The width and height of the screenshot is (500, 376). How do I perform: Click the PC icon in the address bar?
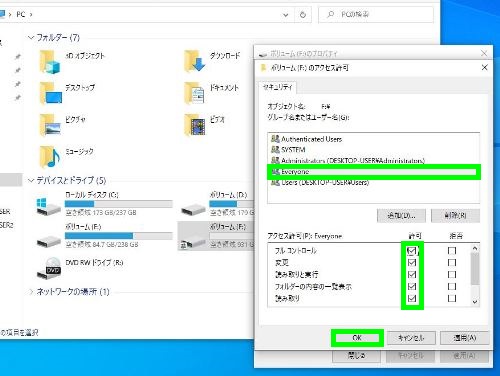[2, 14]
